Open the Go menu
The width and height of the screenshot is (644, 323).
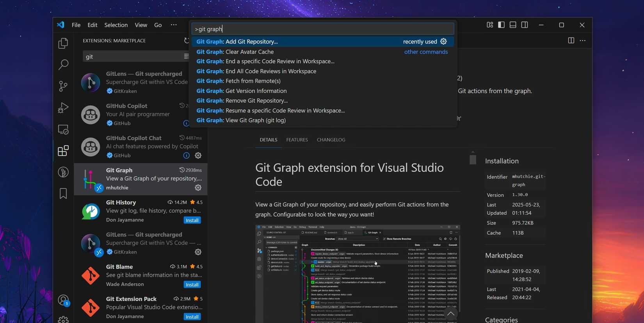(x=158, y=25)
